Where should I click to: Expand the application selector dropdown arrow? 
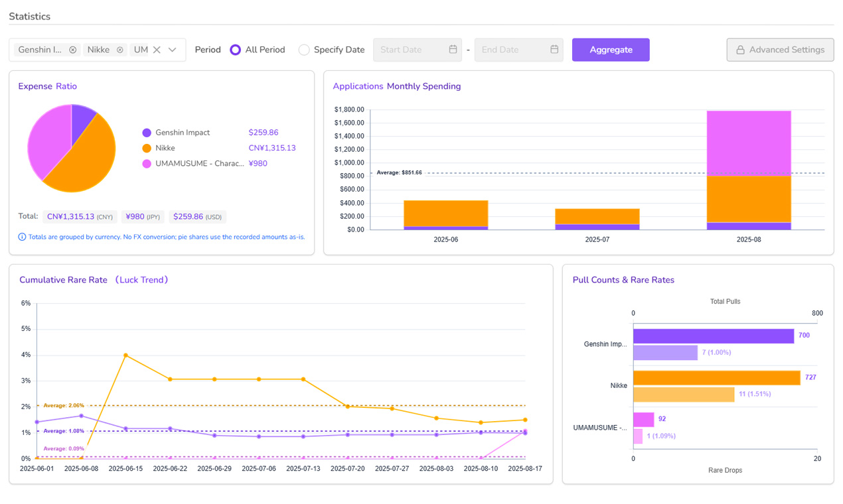pos(173,50)
